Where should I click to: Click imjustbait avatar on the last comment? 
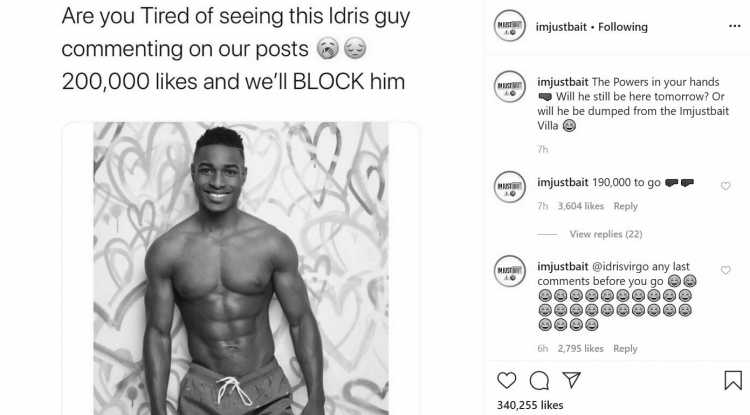pyautogui.click(x=510, y=271)
